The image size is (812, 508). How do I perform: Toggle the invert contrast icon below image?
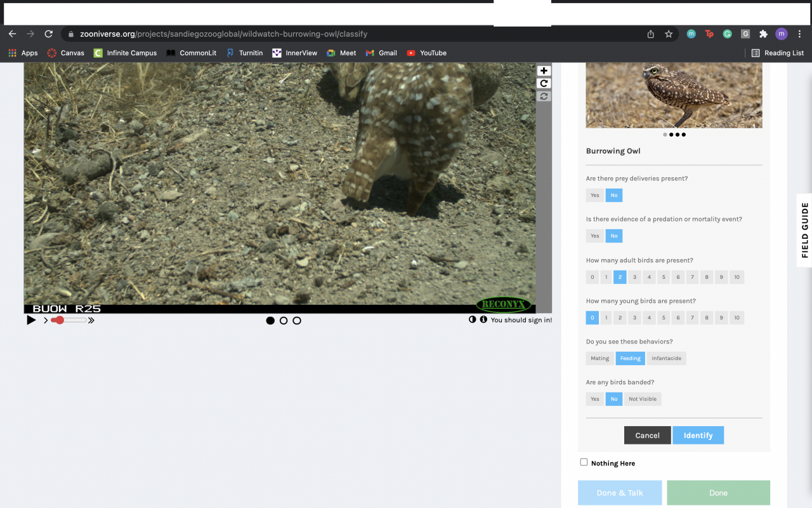point(473,320)
